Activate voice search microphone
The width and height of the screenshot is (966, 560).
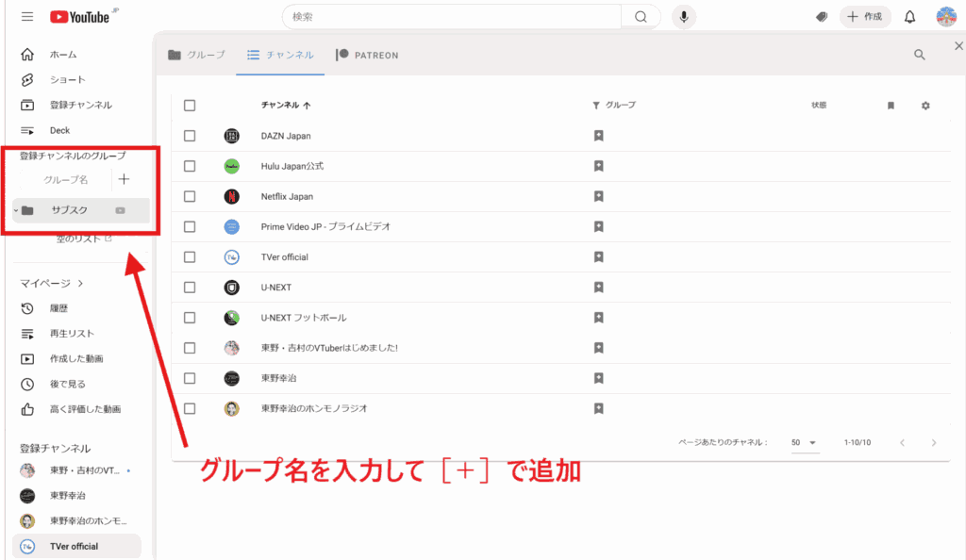coord(684,17)
